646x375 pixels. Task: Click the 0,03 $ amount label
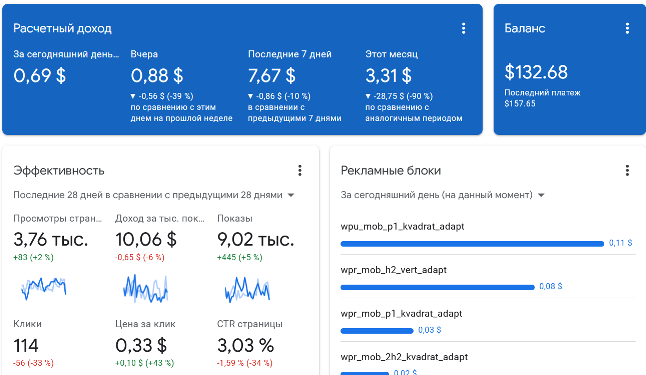[x=430, y=330]
